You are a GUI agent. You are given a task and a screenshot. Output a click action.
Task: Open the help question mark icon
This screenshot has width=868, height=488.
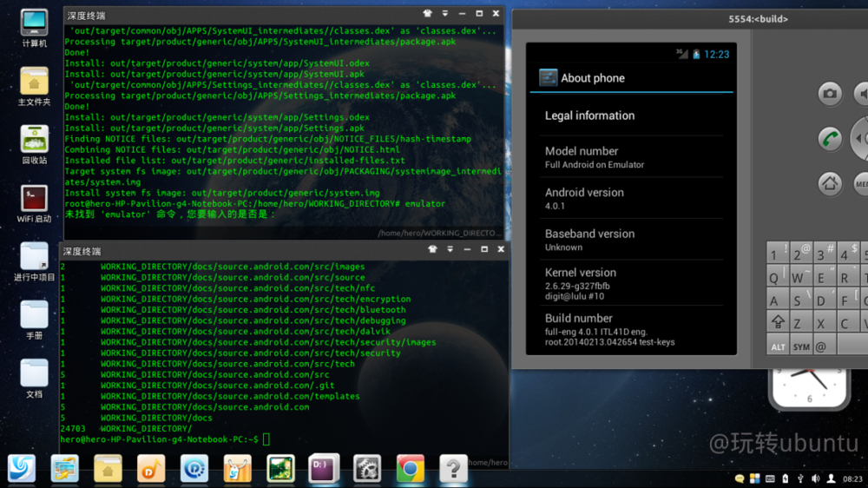453,469
